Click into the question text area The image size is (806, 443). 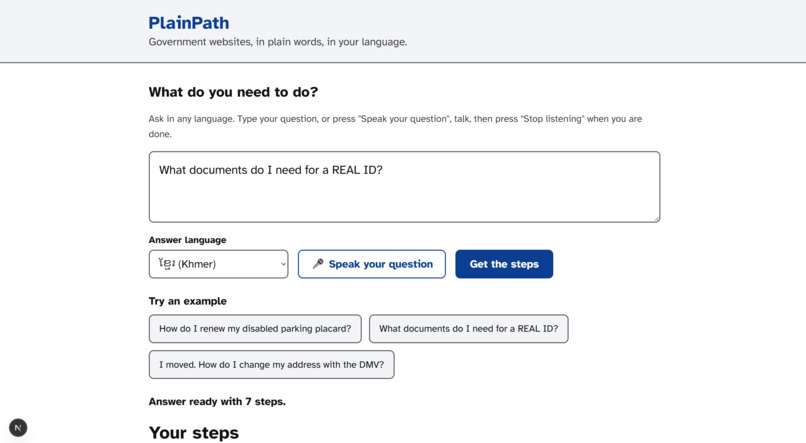[404, 187]
